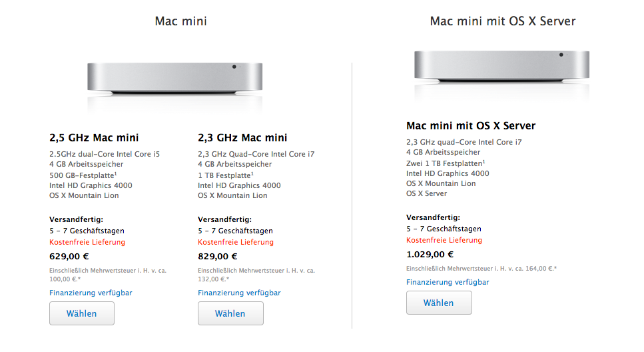
Task: Click the 1.029,00 € price
Action: (430, 254)
